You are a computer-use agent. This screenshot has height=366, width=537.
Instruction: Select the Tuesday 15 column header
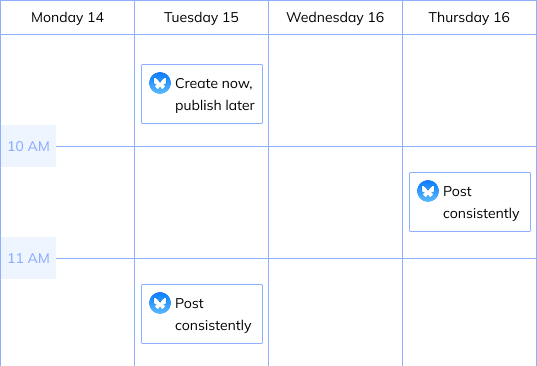pyautogui.click(x=201, y=17)
